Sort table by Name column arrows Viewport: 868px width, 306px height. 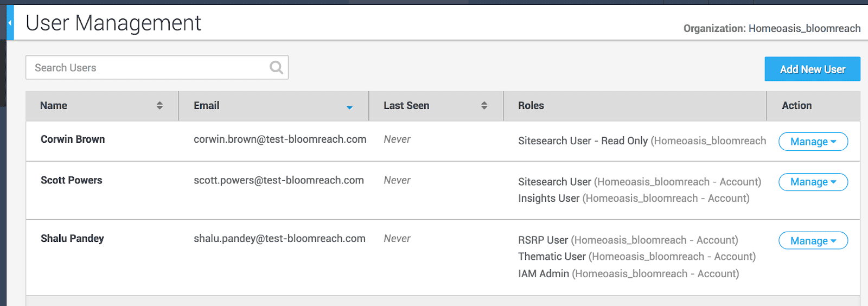pyautogui.click(x=159, y=105)
